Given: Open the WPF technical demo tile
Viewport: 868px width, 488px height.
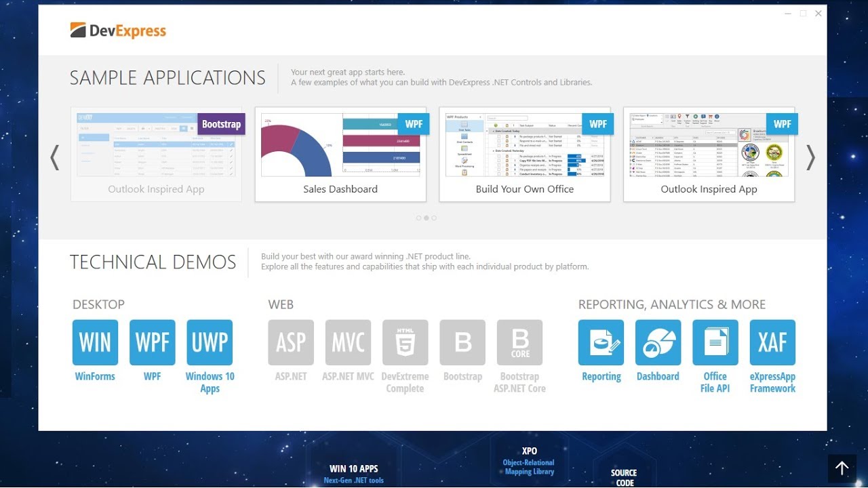Looking at the screenshot, I should coord(153,342).
